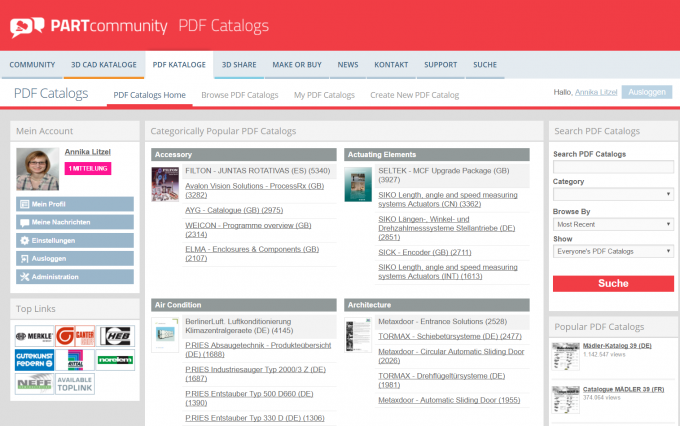Click the Annika Litzel link in header

pyautogui.click(x=596, y=92)
